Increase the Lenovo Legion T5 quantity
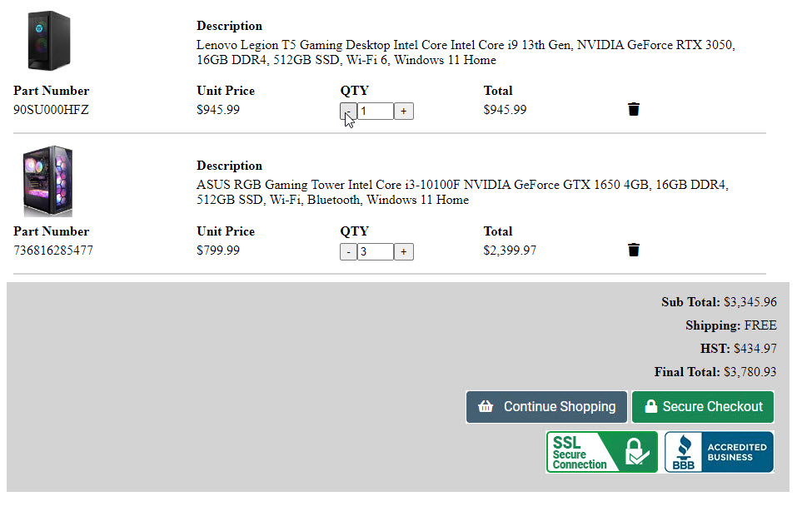The width and height of the screenshot is (812, 521). click(403, 112)
